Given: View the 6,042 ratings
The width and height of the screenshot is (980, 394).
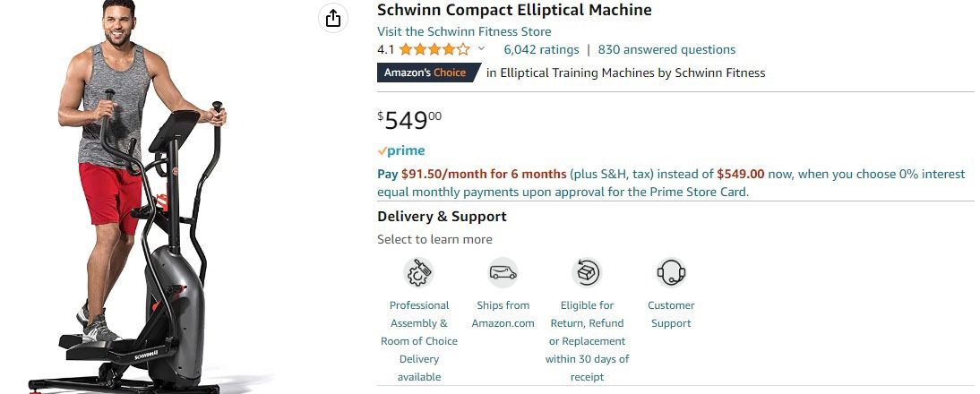Looking at the screenshot, I should point(541,49).
